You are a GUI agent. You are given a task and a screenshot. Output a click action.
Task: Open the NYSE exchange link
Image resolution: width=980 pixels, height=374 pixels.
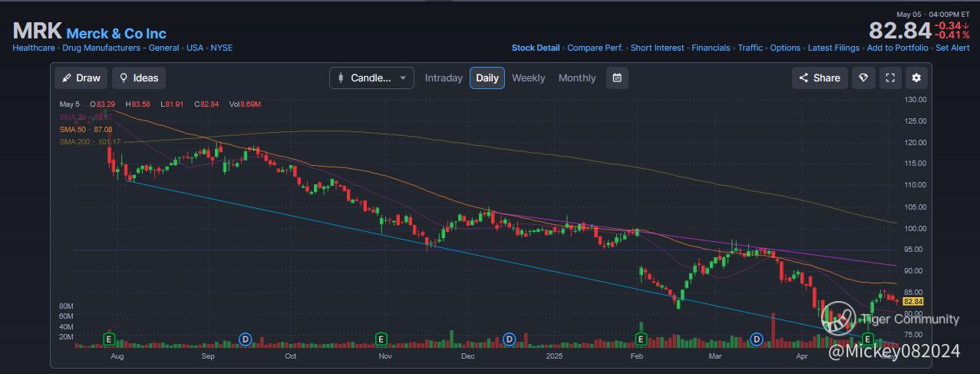point(222,48)
